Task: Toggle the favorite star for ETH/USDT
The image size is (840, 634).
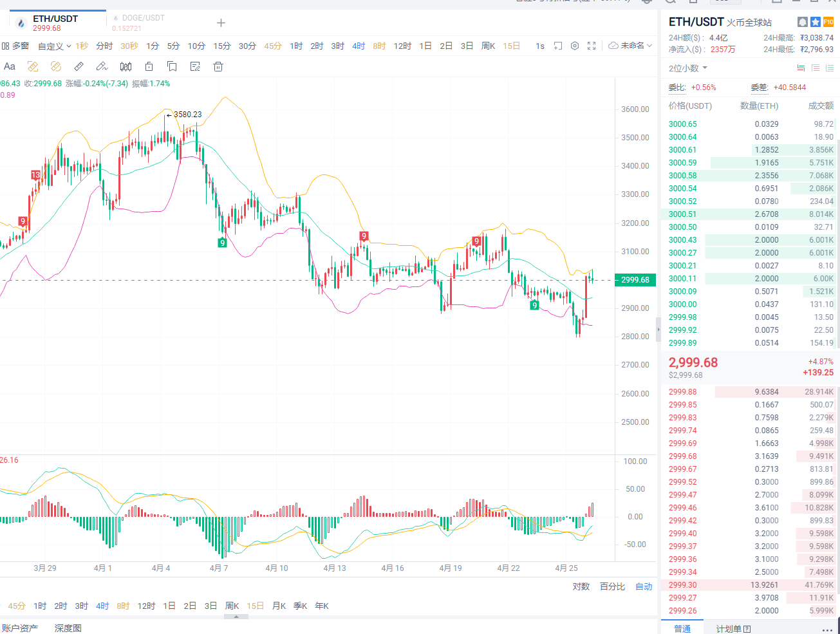Action: pos(816,22)
